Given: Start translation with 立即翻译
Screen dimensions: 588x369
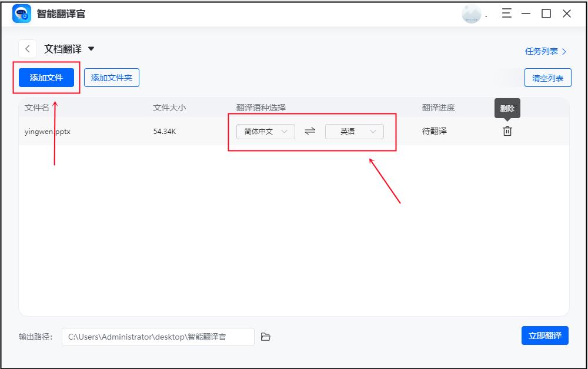Looking at the screenshot, I should tap(545, 336).
